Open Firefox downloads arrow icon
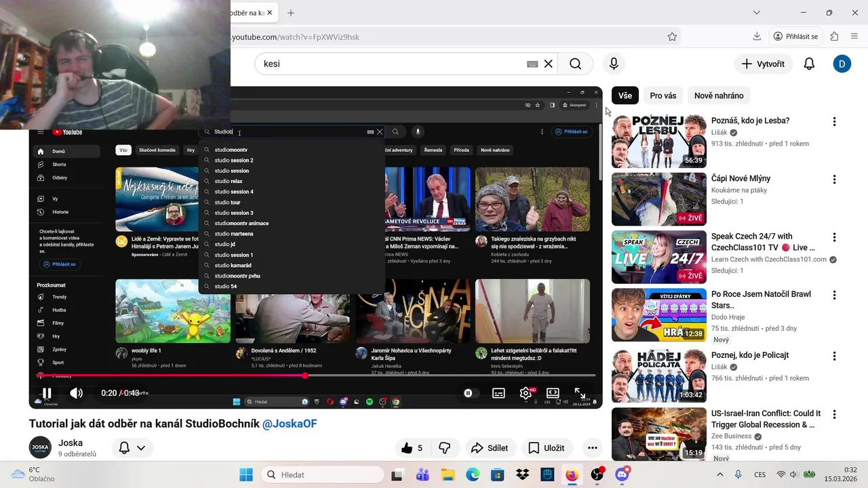Screen dimensions: 868x488 point(757,37)
